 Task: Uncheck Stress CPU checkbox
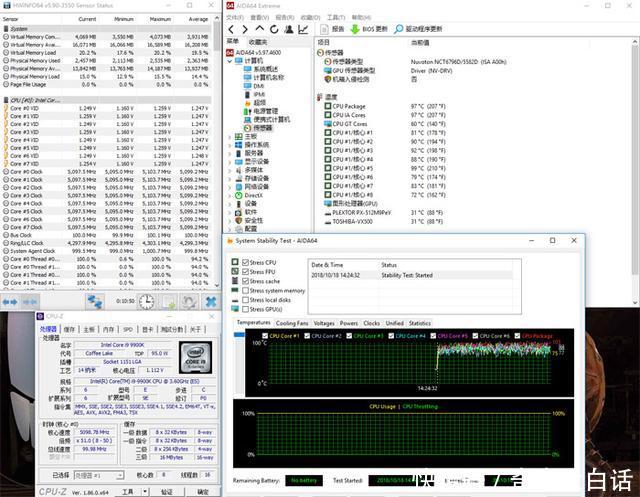pos(245,262)
